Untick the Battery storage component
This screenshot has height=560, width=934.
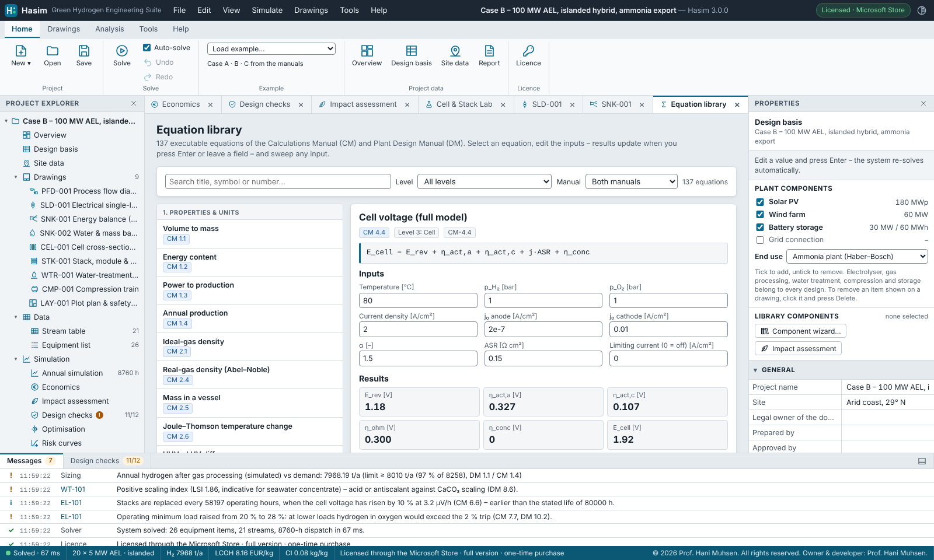[760, 228]
